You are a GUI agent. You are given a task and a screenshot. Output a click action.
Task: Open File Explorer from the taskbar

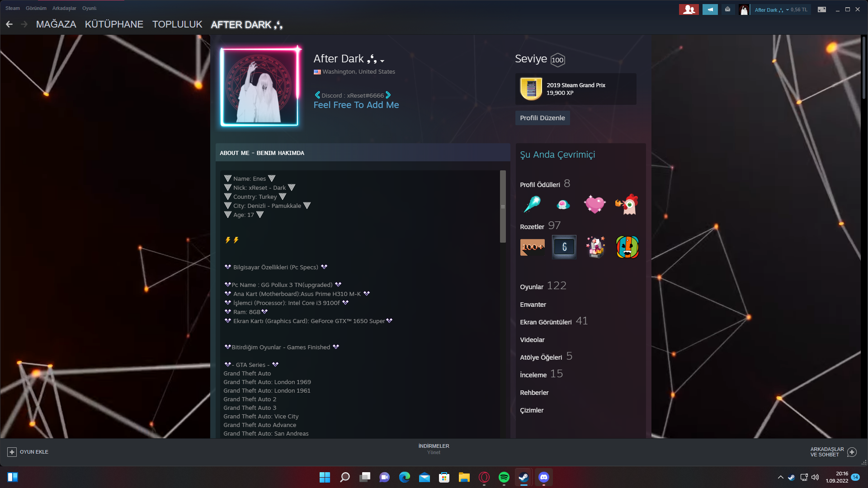tap(464, 477)
